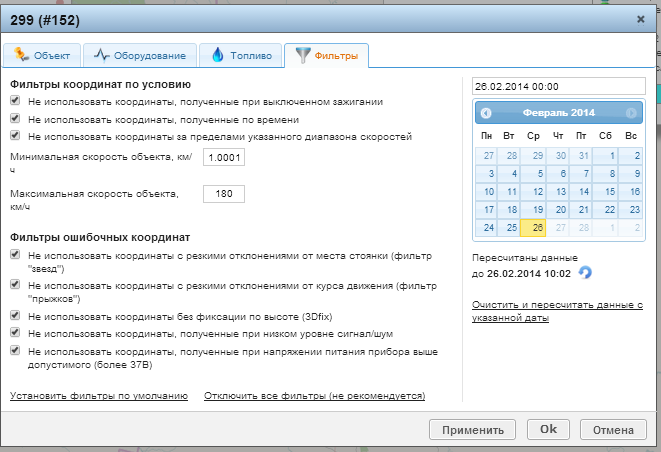Select the Фильтры tab

tap(326, 55)
